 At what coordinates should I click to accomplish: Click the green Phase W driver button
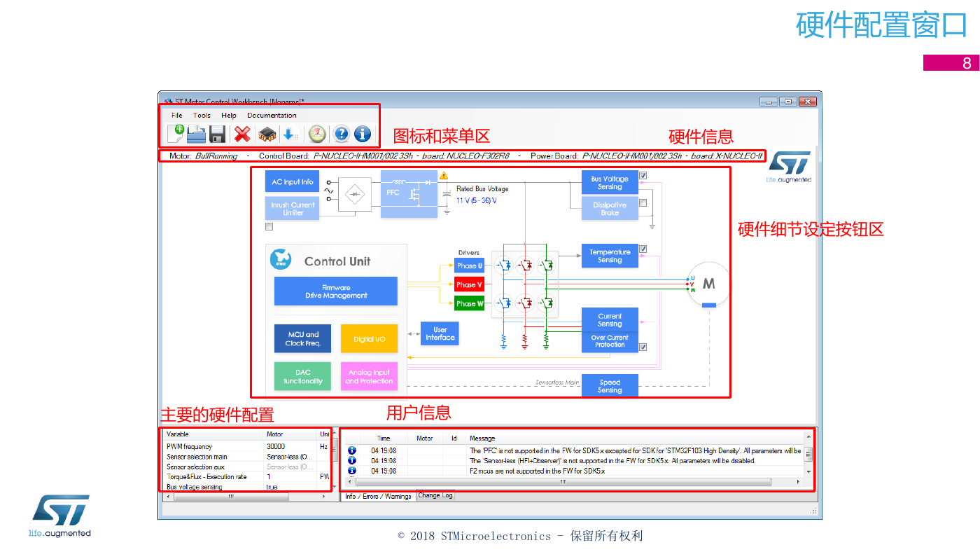[x=469, y=304]
